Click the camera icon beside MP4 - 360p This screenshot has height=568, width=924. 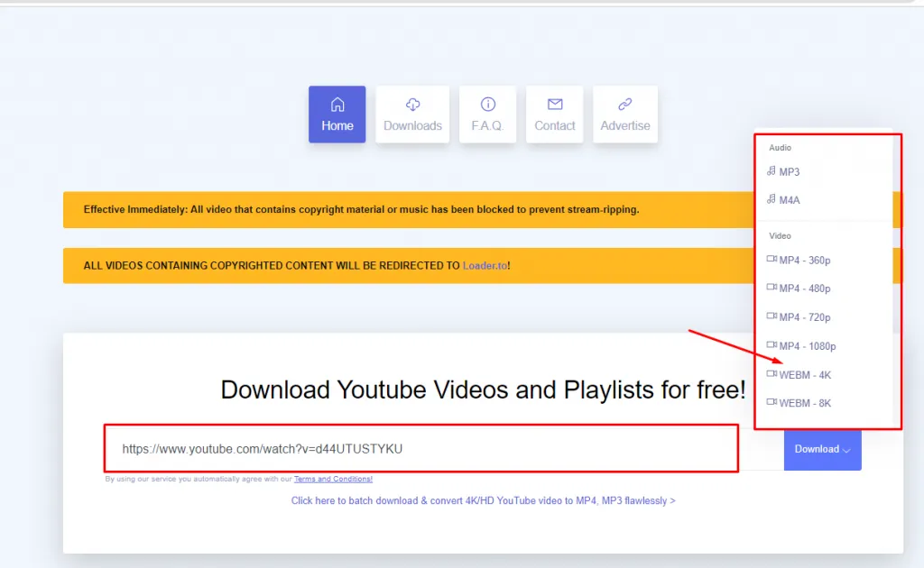click(772, 259)
